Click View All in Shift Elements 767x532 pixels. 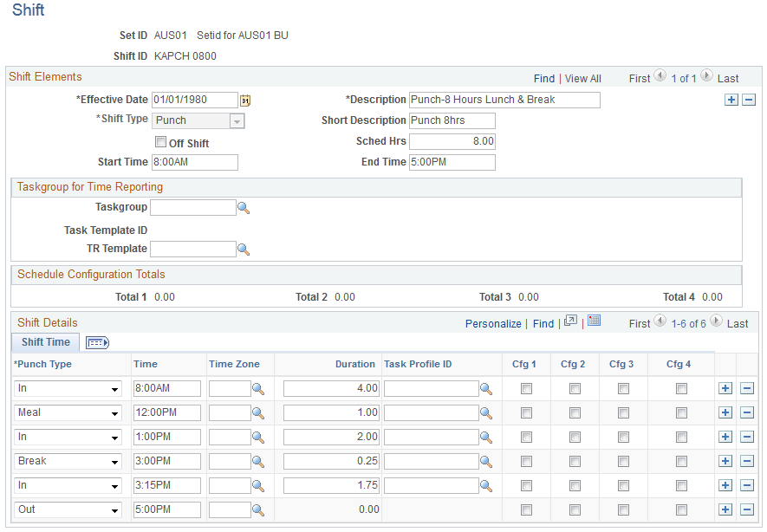tap(582, 79)
